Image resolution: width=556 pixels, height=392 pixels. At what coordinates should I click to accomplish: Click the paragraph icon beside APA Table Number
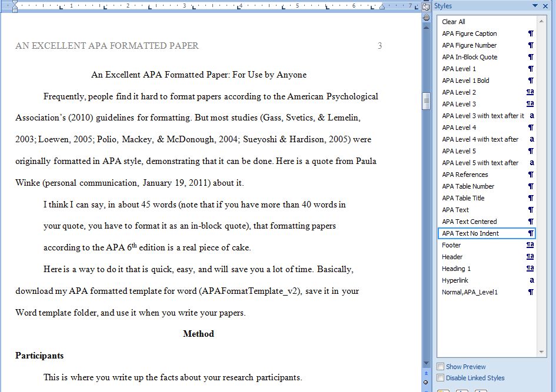pos(531,186)
